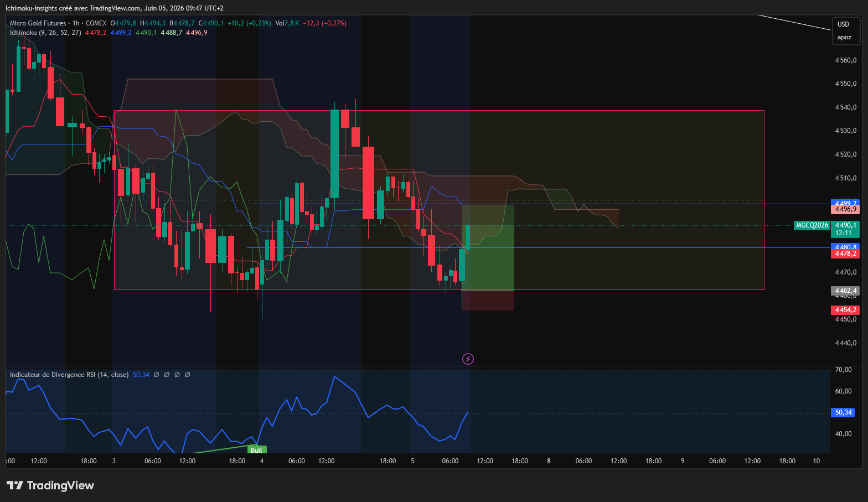The width and height of the screenshot is (868, 502).
Task: Click the change value +10,2 (+0,23%)
Action: [250, 23]
